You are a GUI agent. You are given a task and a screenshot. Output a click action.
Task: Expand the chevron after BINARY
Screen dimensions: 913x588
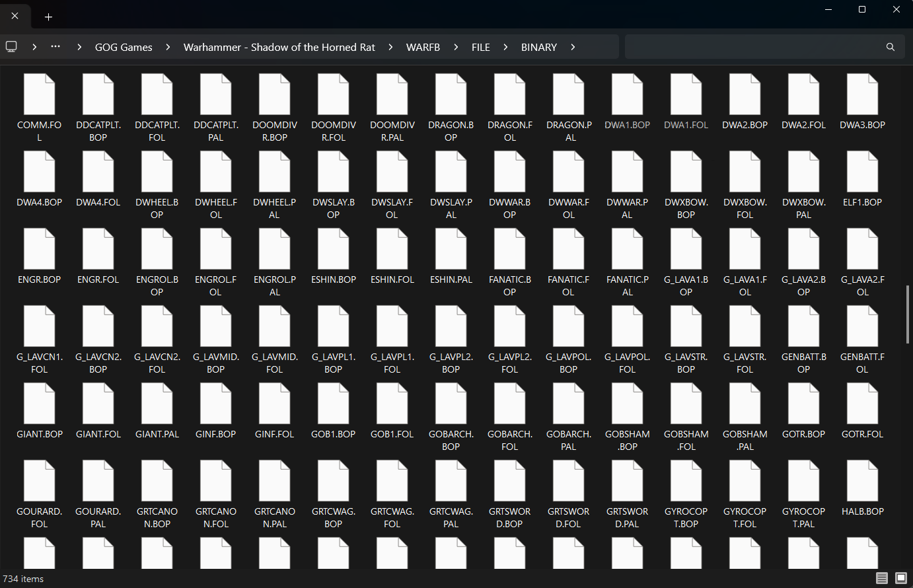coord(573,47)
